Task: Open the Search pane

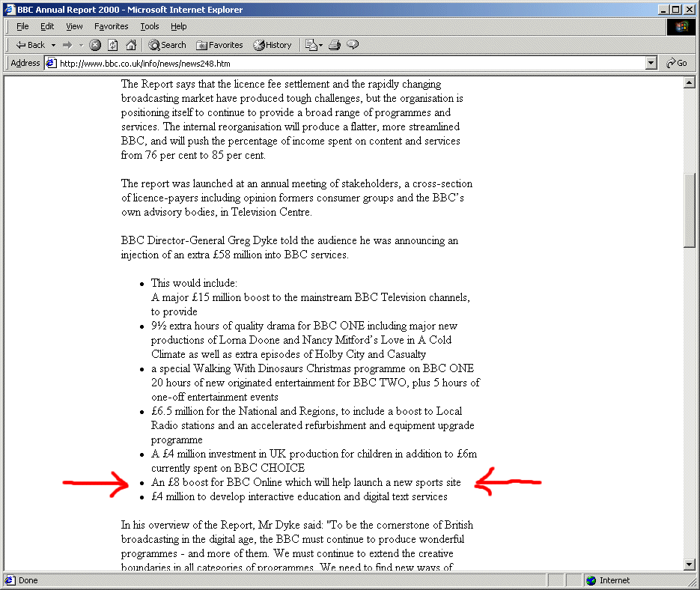Action: pyautogui.click(x=168, y=45)
